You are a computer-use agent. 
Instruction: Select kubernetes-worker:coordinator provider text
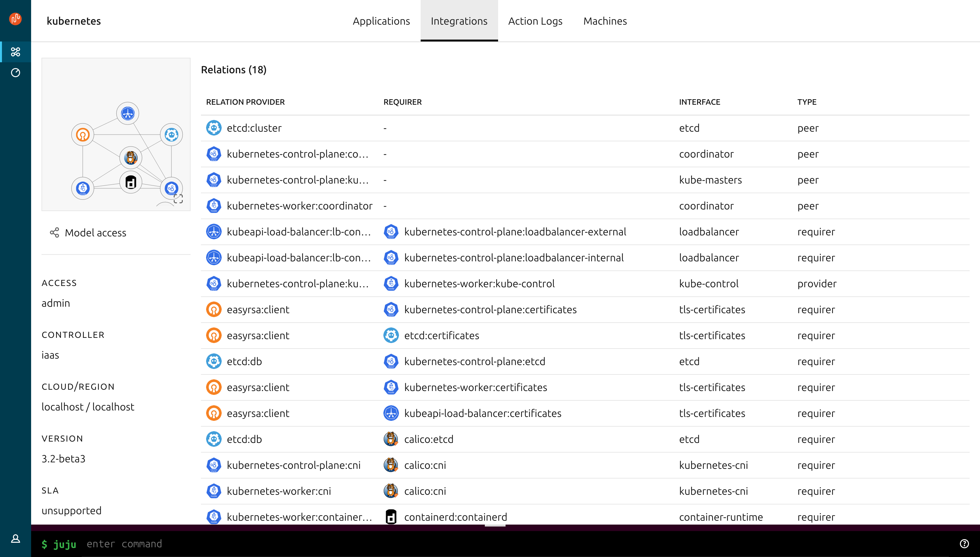click(299, 206)
